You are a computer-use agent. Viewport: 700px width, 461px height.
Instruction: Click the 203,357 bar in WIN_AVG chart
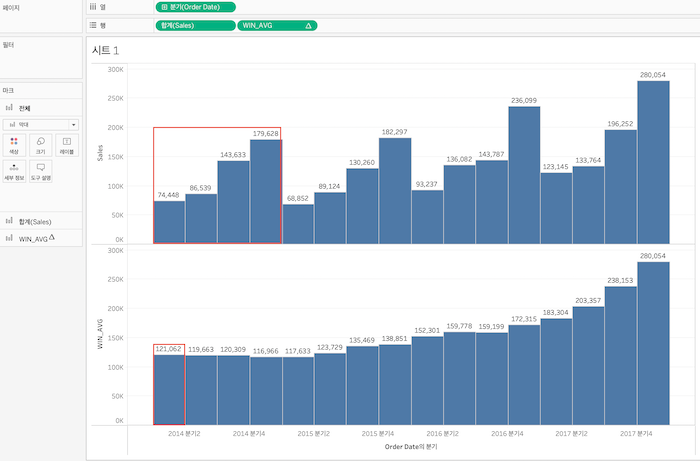point(588,365)
